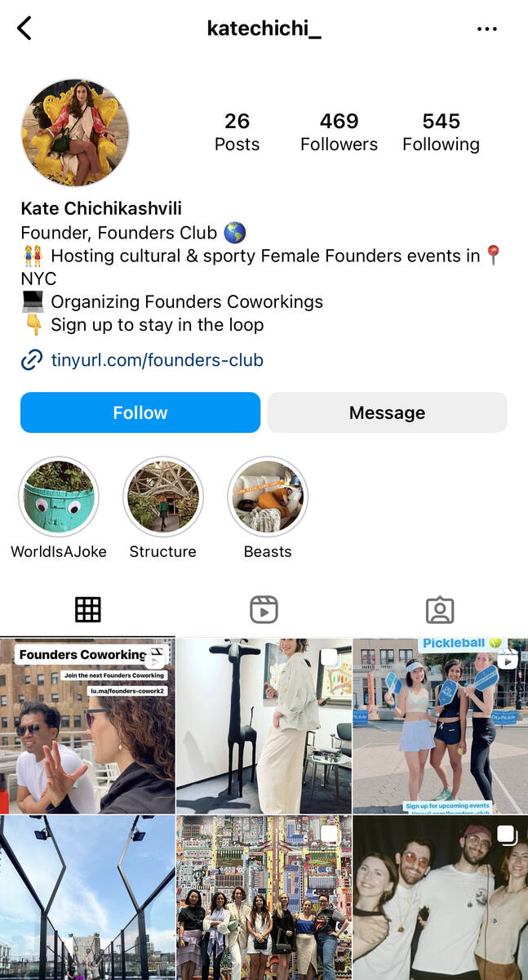This screenshot has height=980, width=528.
Task: View the WorldIsAJoke story highlight
Action: click(59, 497)
